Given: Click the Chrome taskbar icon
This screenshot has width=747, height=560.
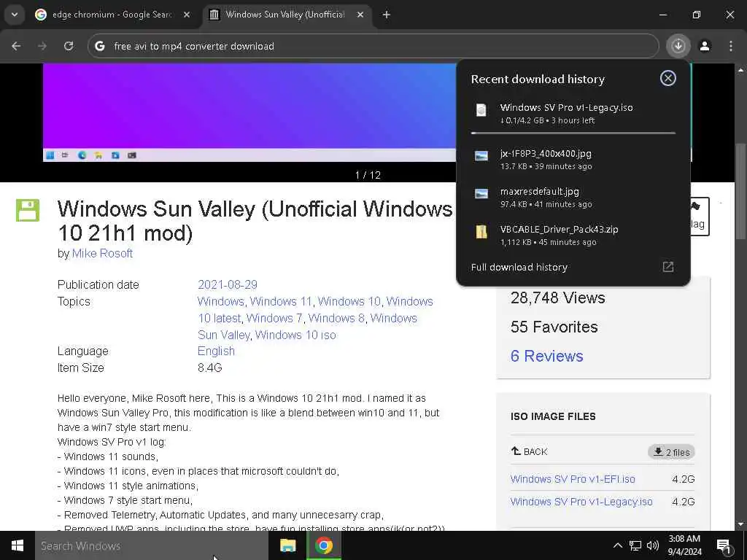Looking at the screenshot, I should (x=323, y=545).
